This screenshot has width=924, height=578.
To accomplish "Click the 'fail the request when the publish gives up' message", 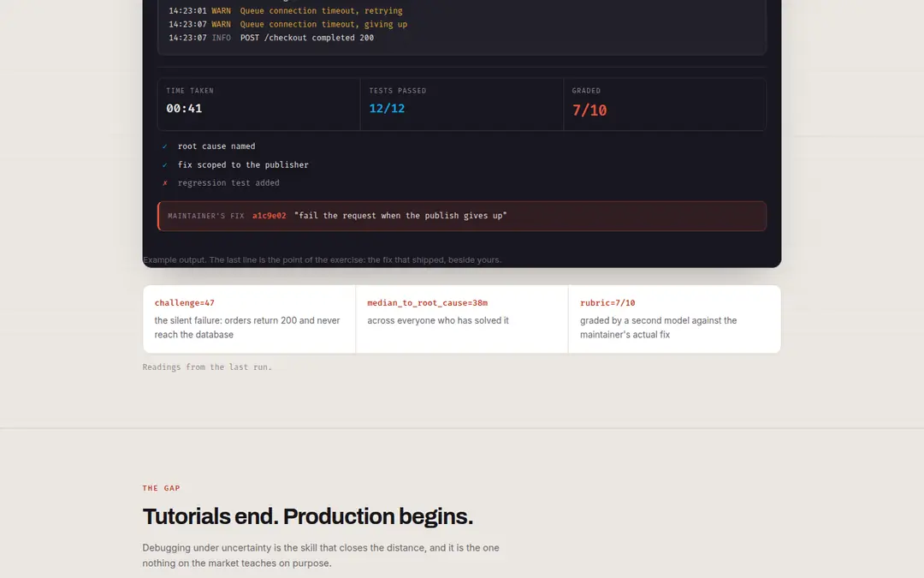I will click(400, 216).
